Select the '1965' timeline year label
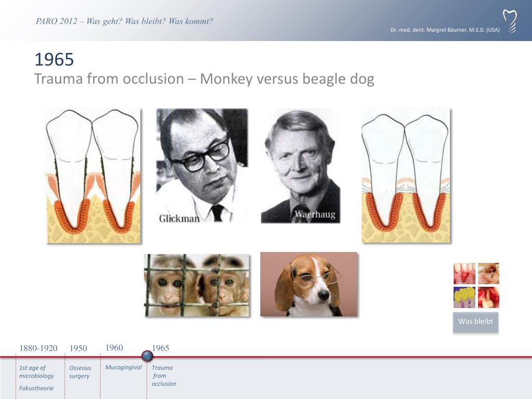532x399 pixels. [161, 348]
